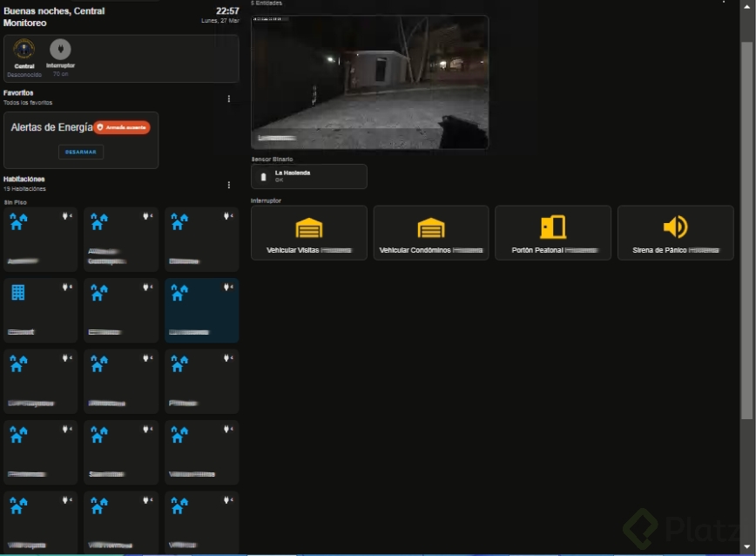Toggle the Vehicular Visitas garage icon
This screenshot has width=756, height=556.
coord(309,227)
